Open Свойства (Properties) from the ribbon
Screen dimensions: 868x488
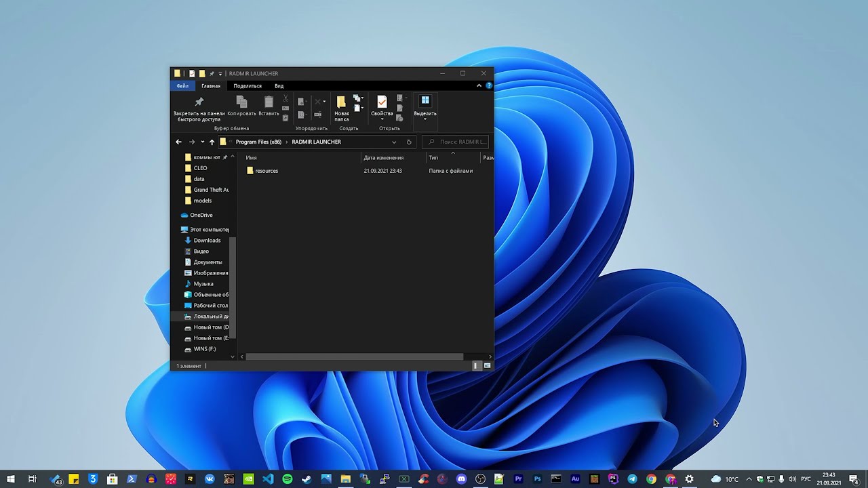click(382, 108)
